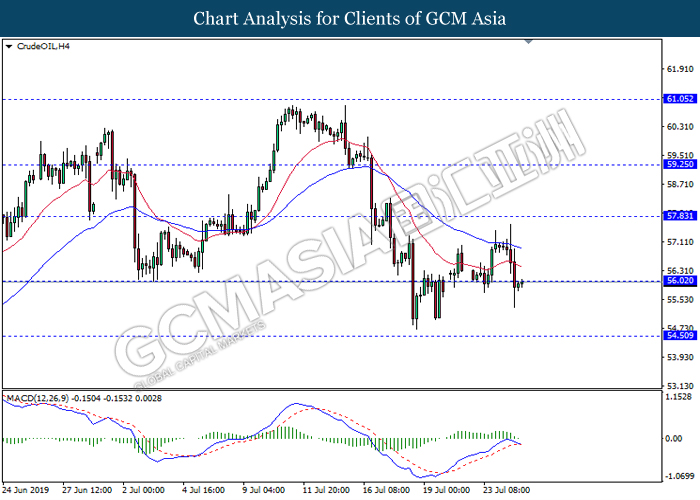Image resolution: width=700 pixels, height=500 pixels.
Task: Click the 16 Jul 08:00 time label
Action: 386,490
